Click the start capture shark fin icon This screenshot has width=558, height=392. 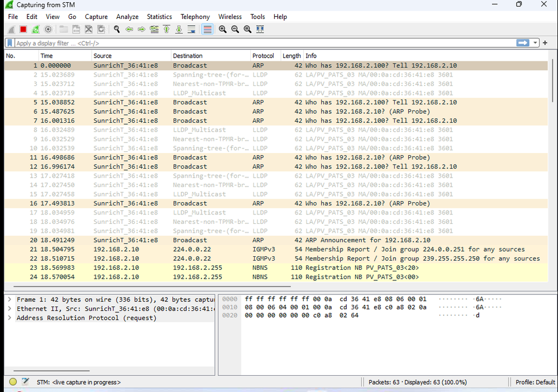point(11,30)
